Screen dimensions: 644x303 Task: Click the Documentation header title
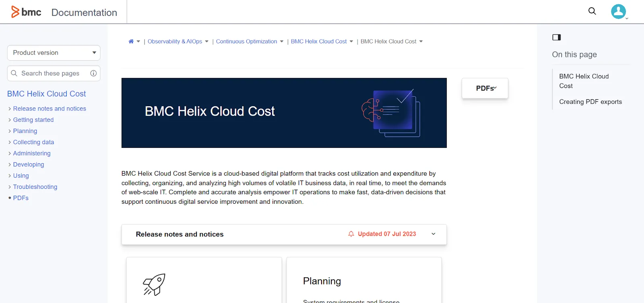(x=84, y=12)
